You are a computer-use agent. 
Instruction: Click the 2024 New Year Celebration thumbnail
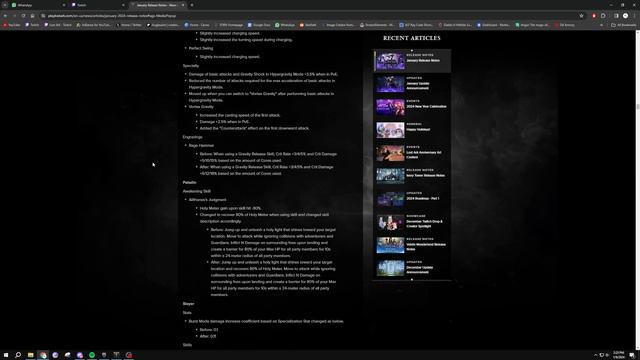point(390,107)
